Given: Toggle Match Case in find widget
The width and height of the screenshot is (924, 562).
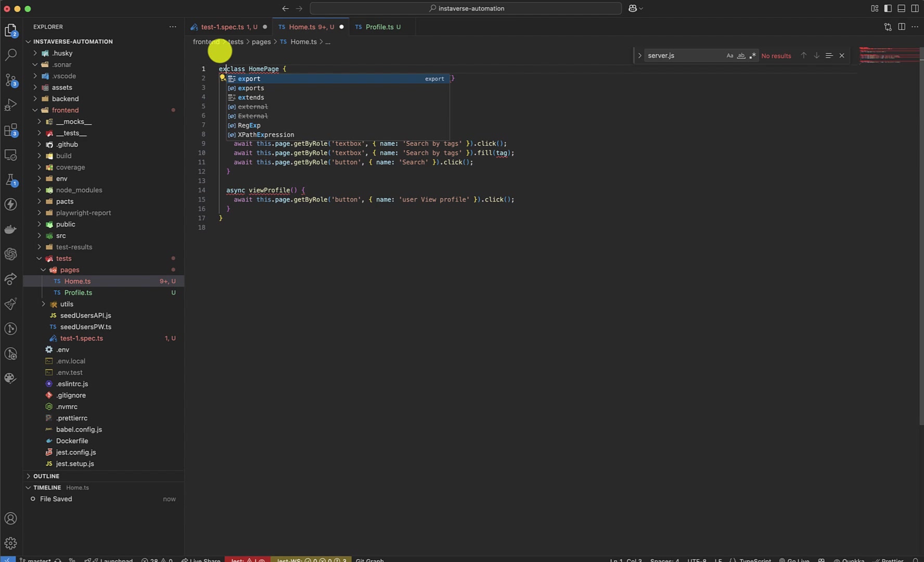Looking at the screenshot, I should [x=730, y=56].
